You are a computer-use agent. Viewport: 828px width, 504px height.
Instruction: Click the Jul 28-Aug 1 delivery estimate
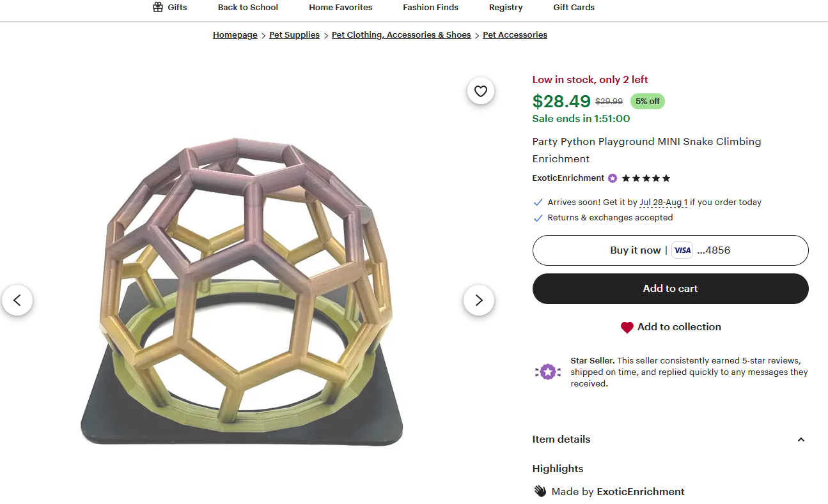click(x=664, y=202)
